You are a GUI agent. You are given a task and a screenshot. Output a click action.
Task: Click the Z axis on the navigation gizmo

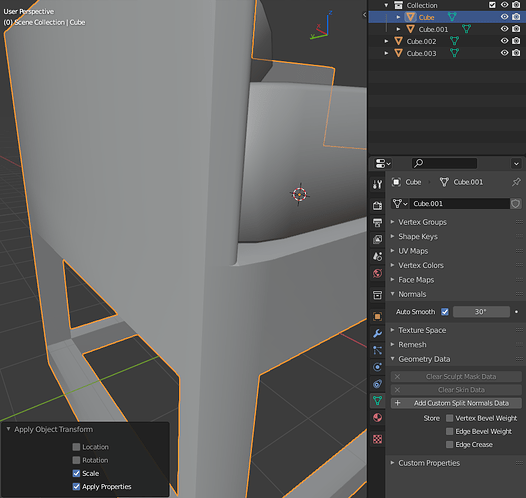pos(330,13)
